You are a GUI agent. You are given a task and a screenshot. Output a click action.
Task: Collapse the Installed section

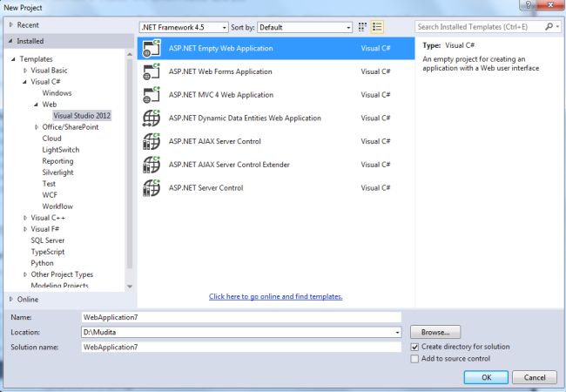click(x=10, y=41)
